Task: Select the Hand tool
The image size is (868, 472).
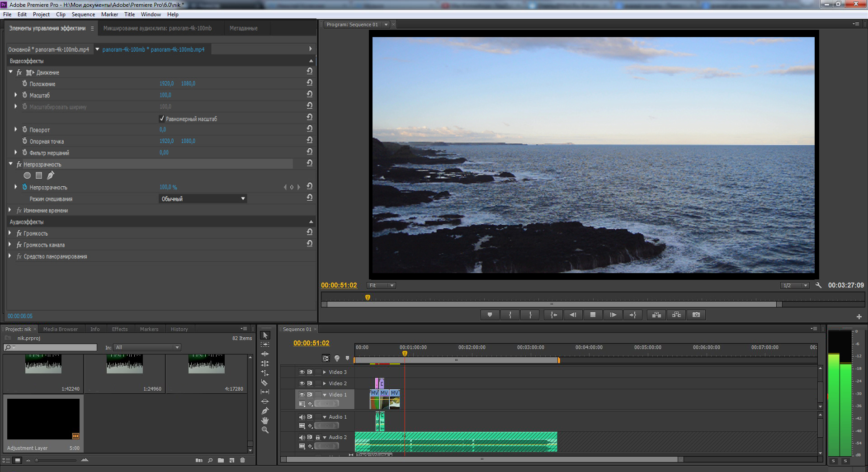Action: pyautogui.click(x=265, y=420)
